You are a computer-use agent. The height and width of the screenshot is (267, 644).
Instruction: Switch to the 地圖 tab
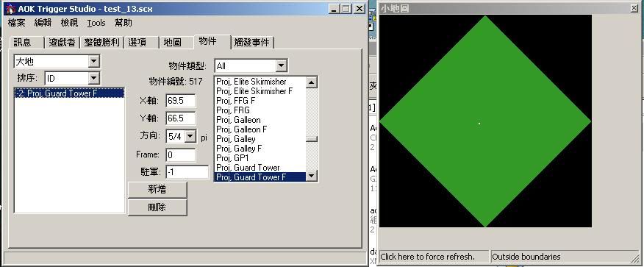[x=172, y=43]
